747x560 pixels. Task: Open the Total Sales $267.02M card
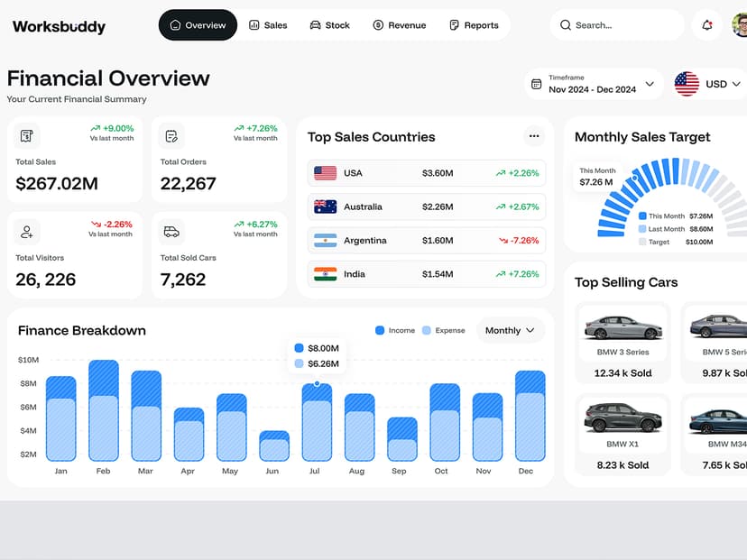click(75, 160)
